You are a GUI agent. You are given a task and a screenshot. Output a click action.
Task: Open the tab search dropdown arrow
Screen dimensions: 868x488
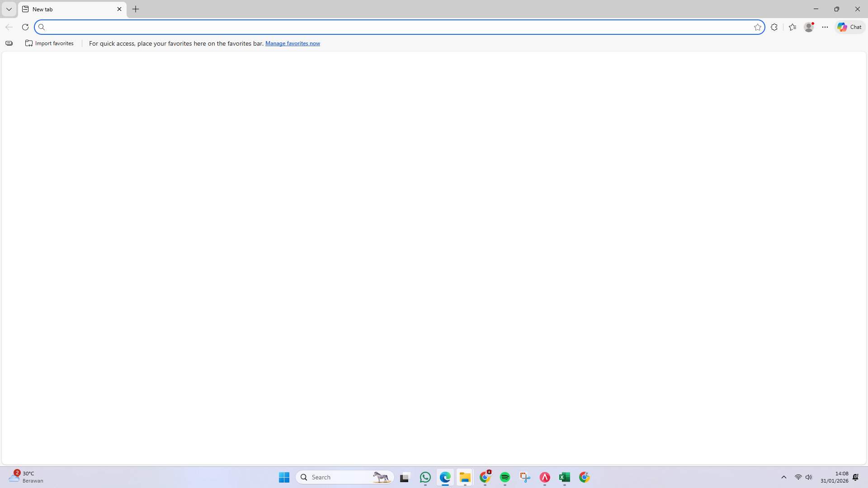[x=9, y=9]
